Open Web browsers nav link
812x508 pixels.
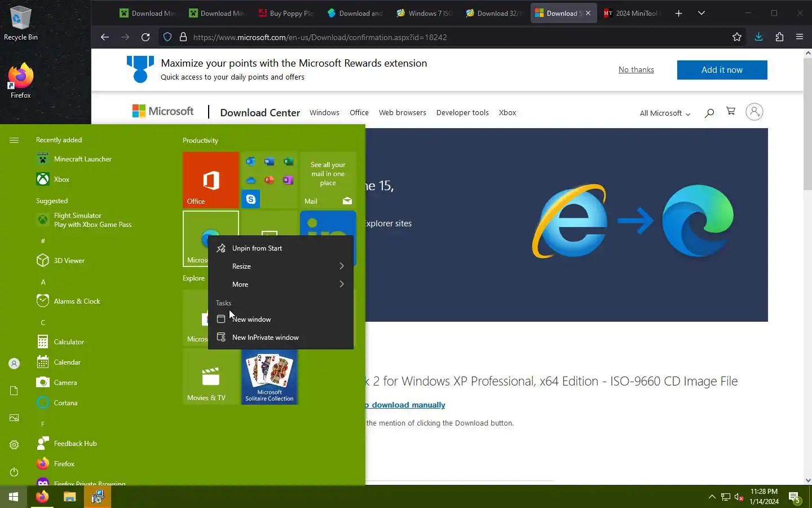403,113
